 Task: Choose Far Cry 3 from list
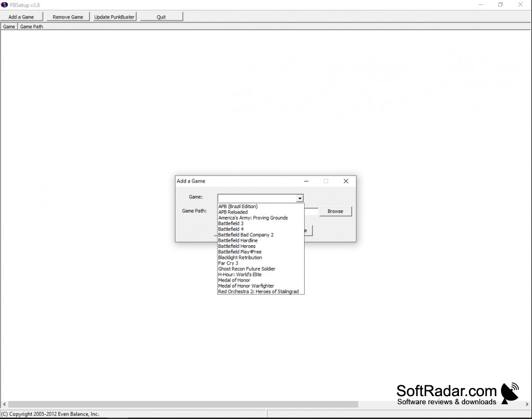[261, 263]
